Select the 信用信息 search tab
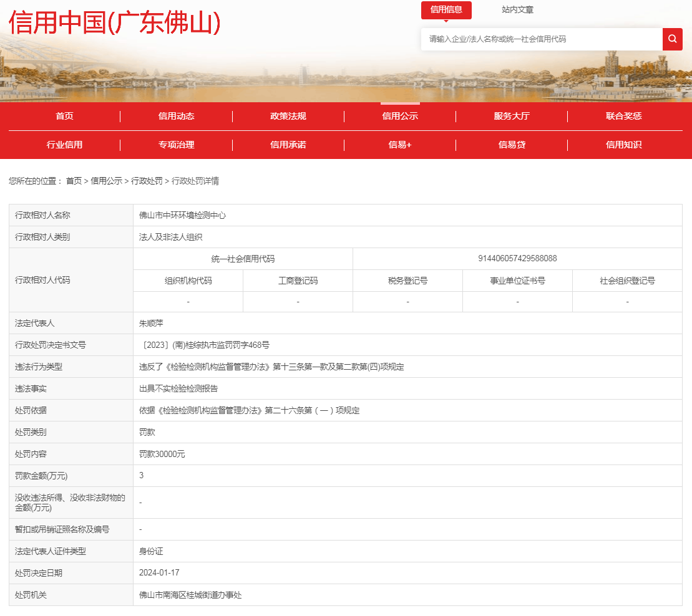Screen dimensions: 692x616 coord(446,10)
